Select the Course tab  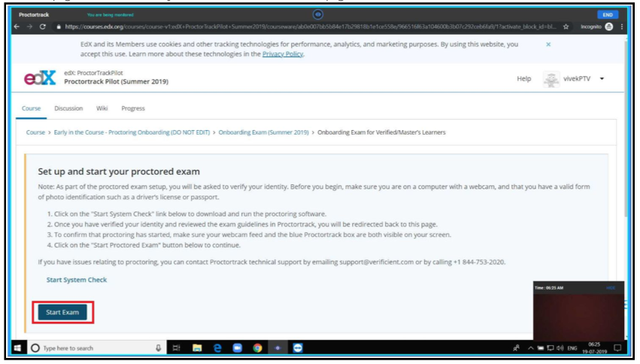pos(32,108)
